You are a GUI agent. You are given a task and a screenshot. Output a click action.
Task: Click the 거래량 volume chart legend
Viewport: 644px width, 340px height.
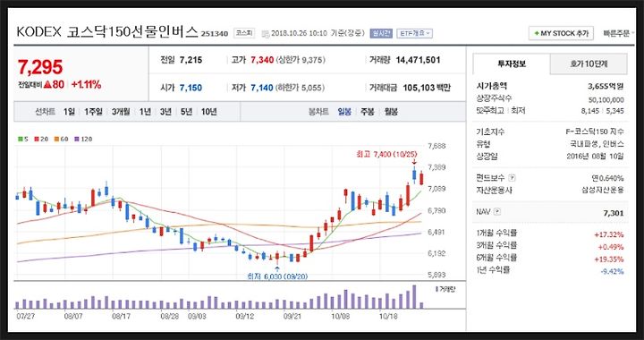click(x=445, y=290)
